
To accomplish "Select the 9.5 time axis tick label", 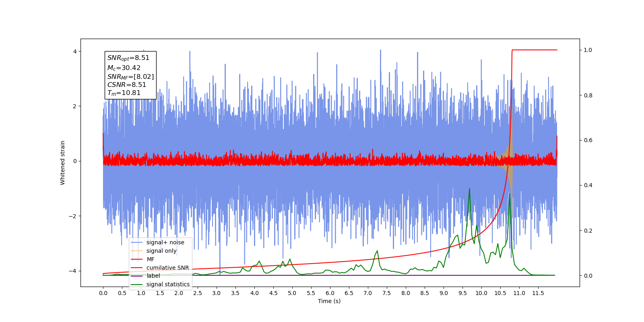I will coord(462,293).
